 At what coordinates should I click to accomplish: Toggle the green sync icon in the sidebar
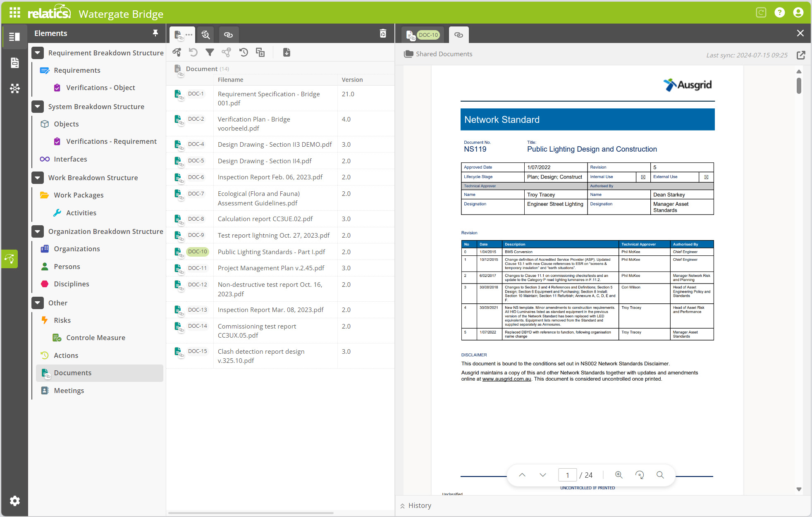click(x=9, y=259)
